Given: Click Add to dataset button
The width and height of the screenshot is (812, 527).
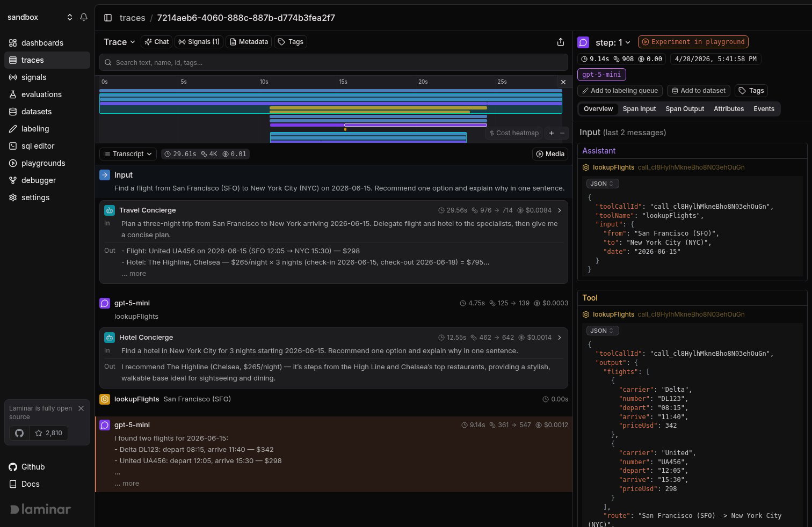Looking at the screenshot, I should tap(699, 91).
